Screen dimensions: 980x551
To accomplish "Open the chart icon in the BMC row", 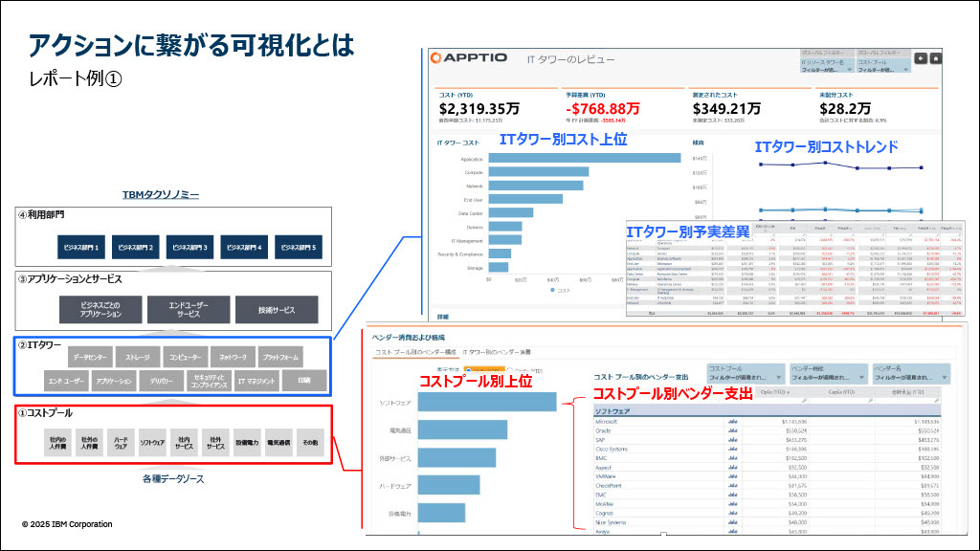I will (x=732, y=458).
